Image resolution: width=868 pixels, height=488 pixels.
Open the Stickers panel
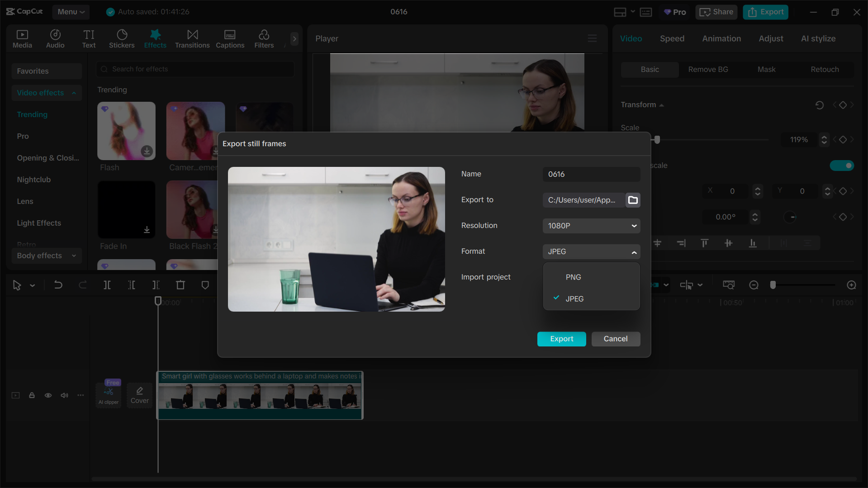click(x=121, y=38)
